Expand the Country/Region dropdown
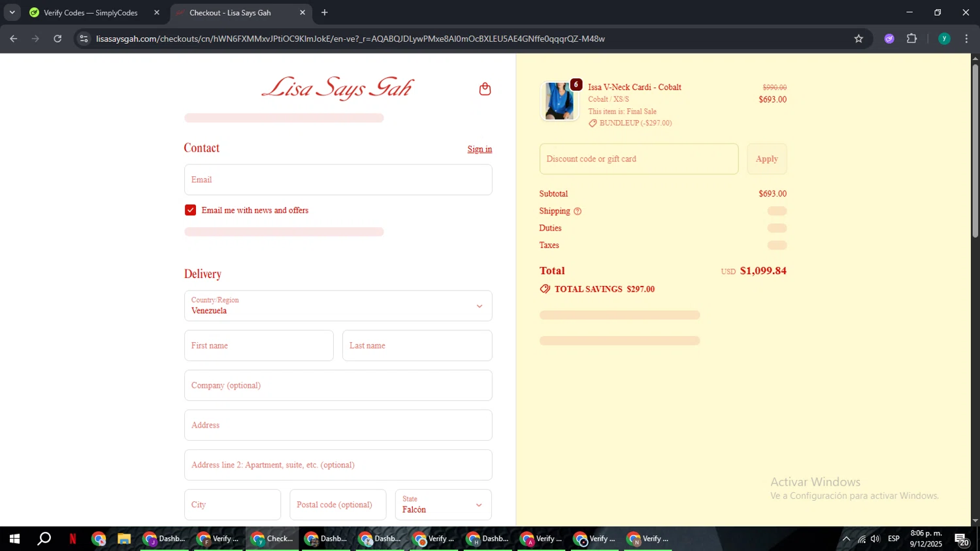Image resolution: width=980 pixels, height=551 pixels. tap(338, 306)
